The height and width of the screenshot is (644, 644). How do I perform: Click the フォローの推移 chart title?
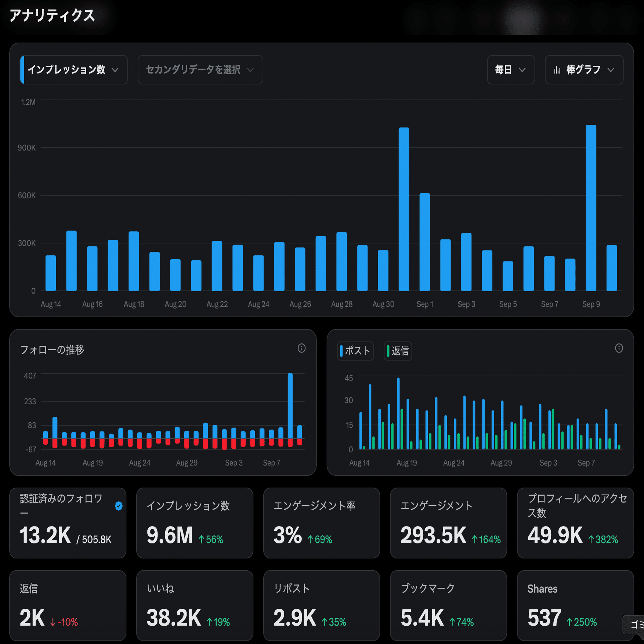(x=52, y=350)
